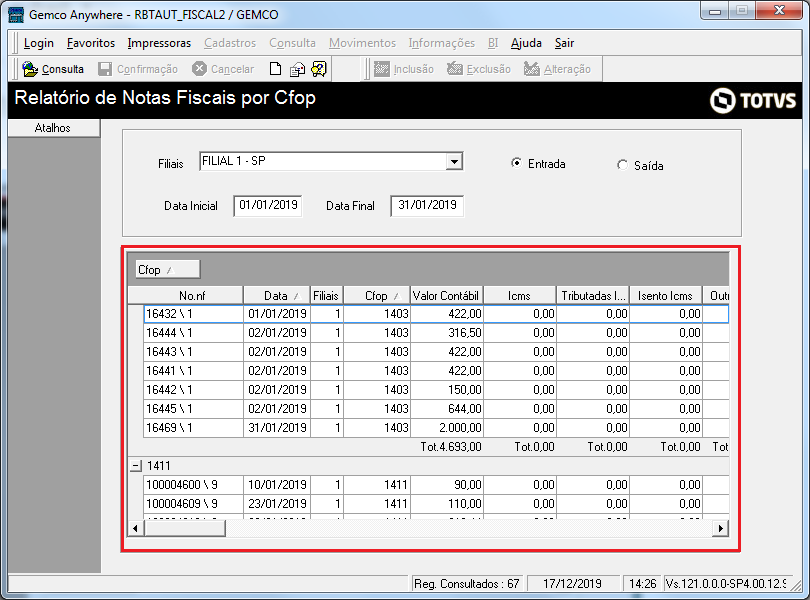This screenshot has width=810, height=600.
Task: Open the Login menu
Action: click(39, 43)
